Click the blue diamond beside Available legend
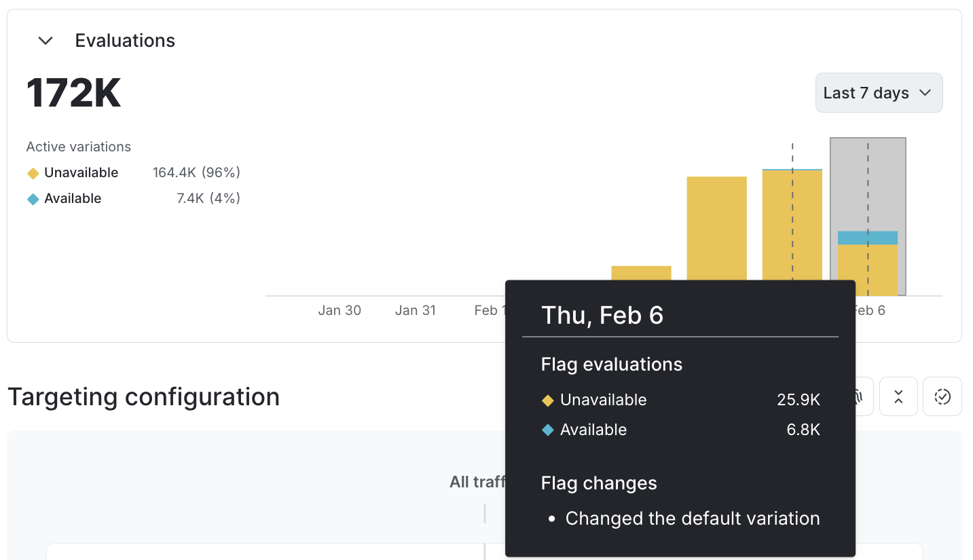973x560 pixels. (x=33, y=198)
